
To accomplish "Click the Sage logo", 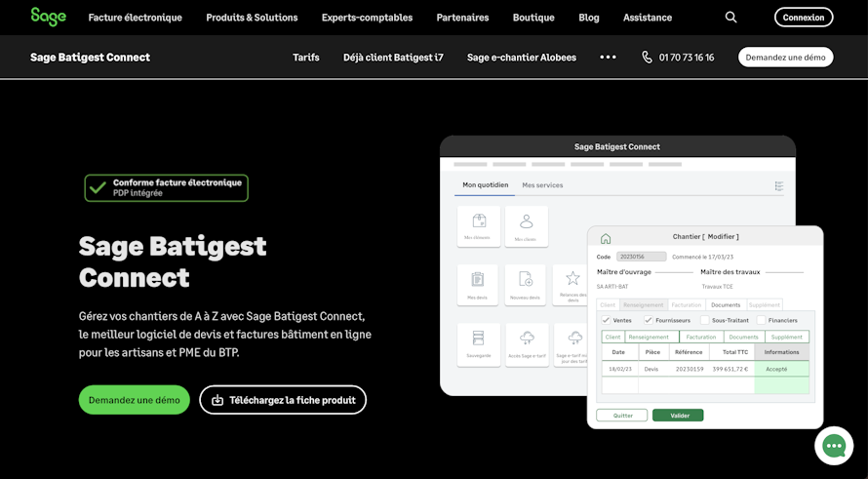I will (48, 17).
